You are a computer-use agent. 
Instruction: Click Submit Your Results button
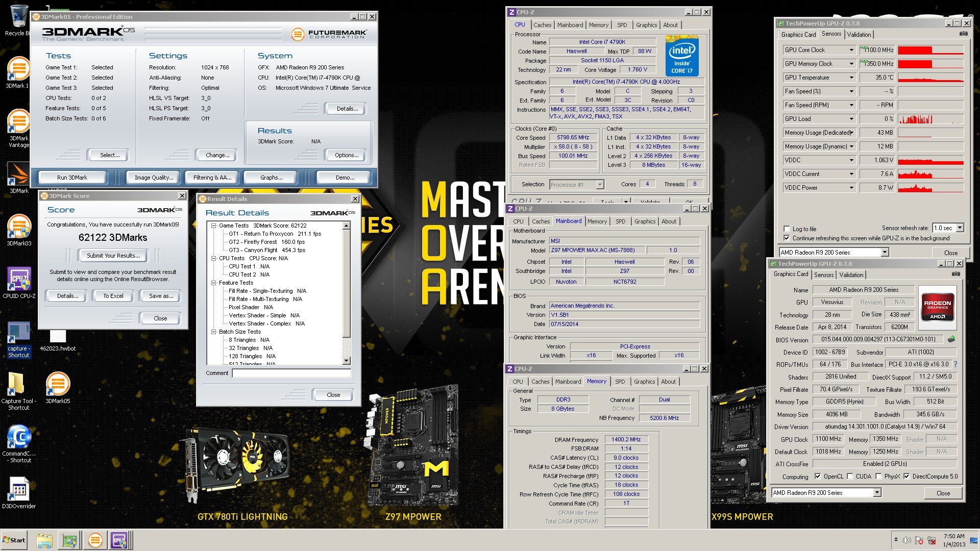pos(113,256)
